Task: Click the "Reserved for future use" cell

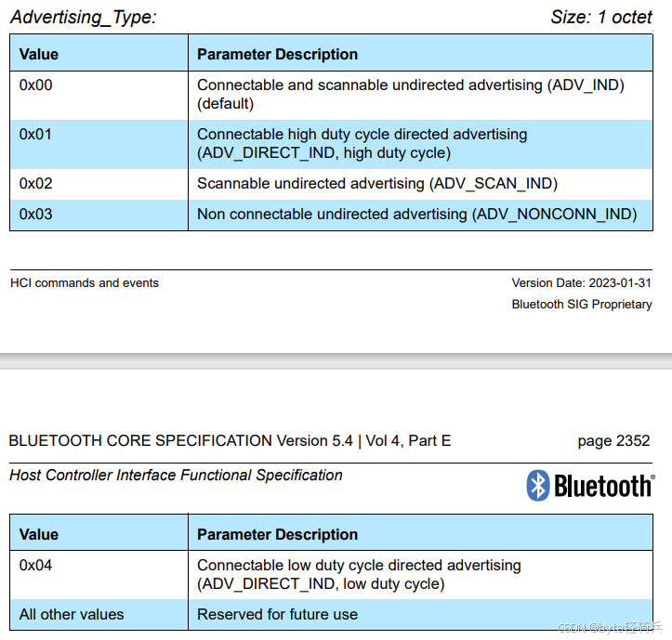Action: [277, 614]
